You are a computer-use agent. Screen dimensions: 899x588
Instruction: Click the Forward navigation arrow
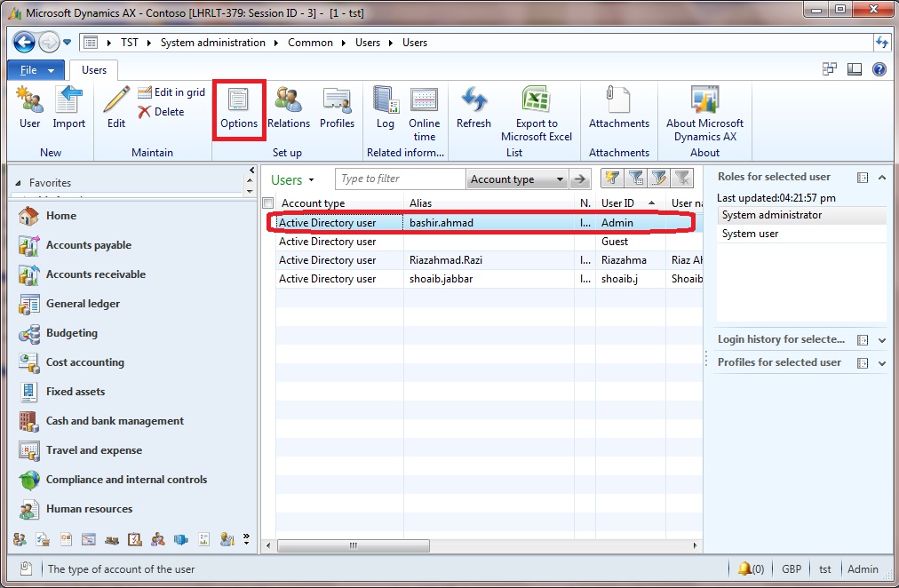(x=49, y=43)
